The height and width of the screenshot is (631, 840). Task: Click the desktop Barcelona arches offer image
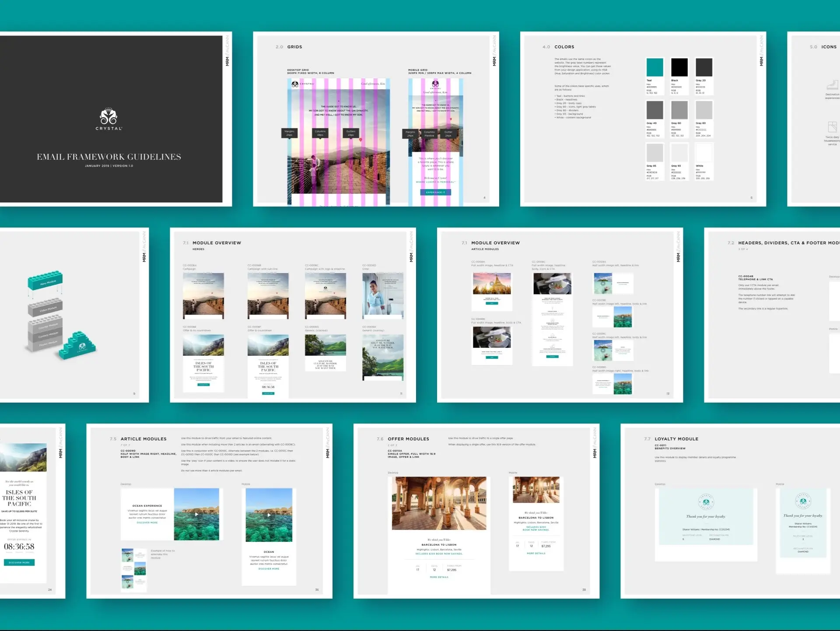point(439,503)
